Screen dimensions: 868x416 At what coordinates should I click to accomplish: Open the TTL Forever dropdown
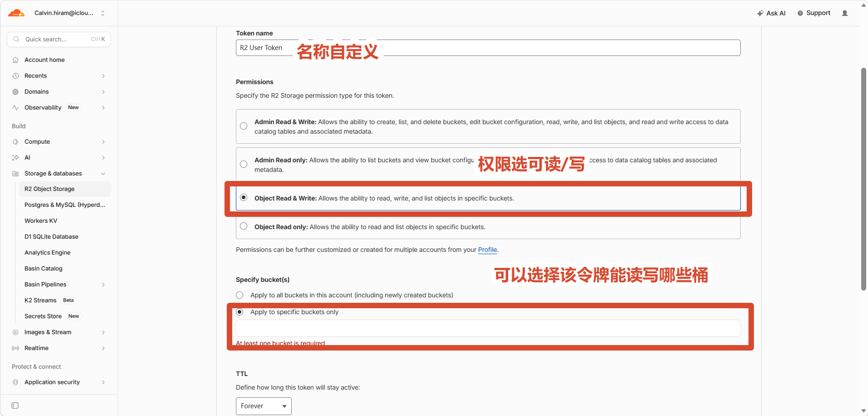click(x=264, y=406)
